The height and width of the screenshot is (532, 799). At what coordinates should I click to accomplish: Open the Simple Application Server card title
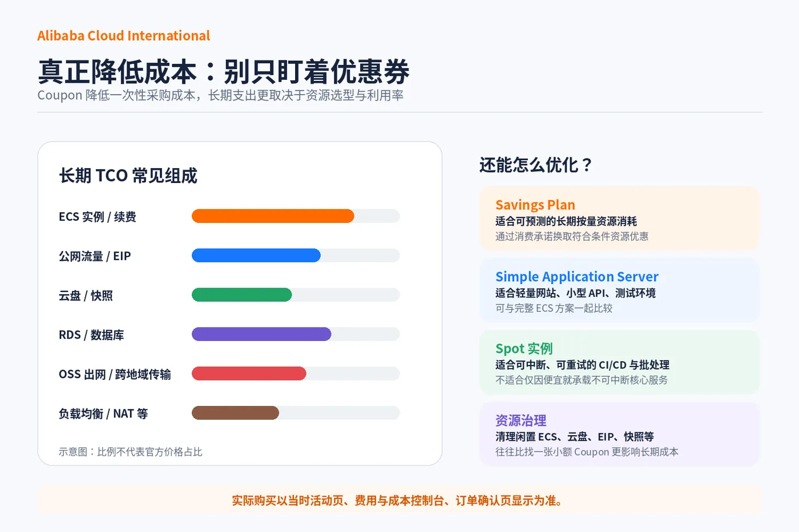[x=577, y=277]
